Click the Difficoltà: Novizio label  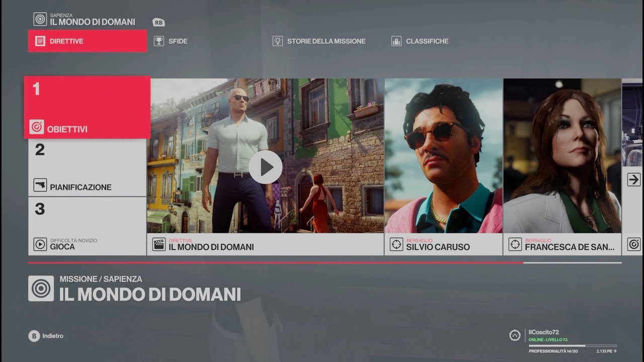tap(73, 240)
